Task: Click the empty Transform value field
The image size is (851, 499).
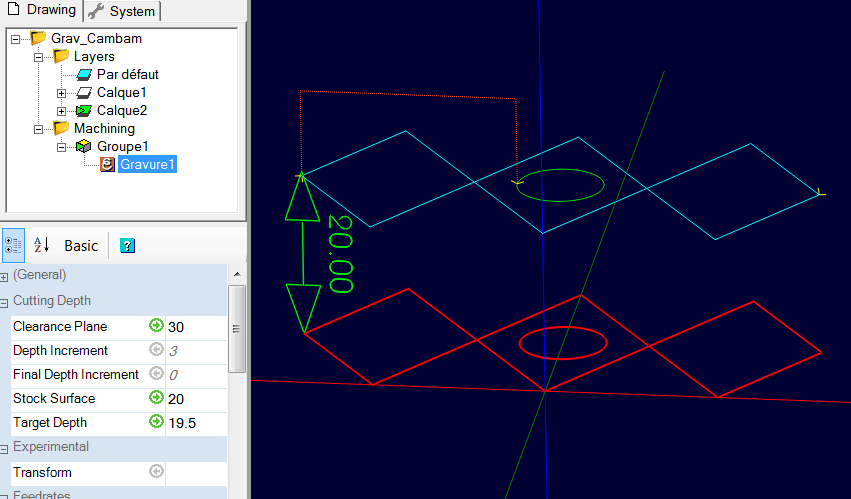Action: point(196,472)
